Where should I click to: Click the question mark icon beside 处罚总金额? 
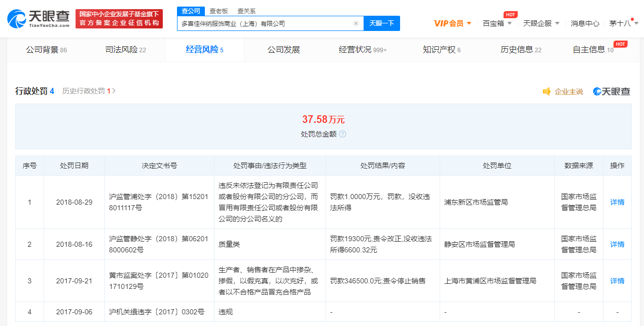[342, 134]
